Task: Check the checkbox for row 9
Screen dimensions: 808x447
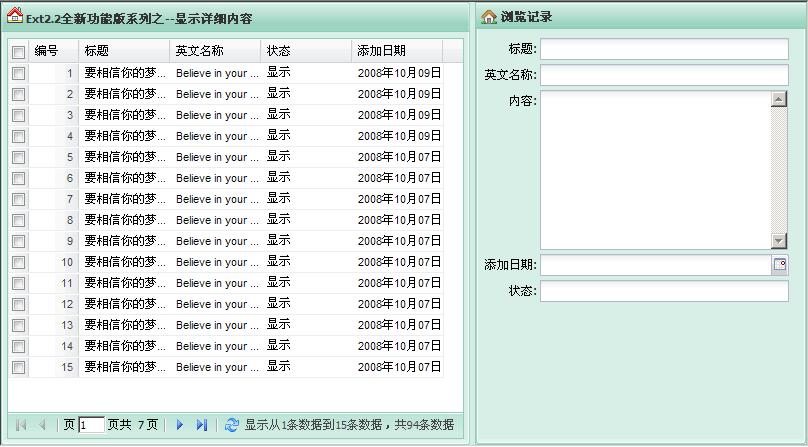Action: 19,241
